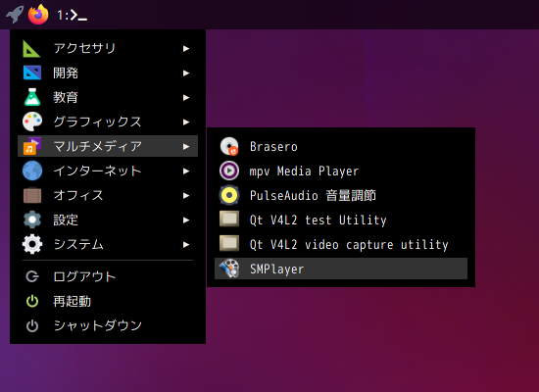Viewport: 539px width, 392px height.
Task: Click the インターネット globe icon
Action: pyautogui.click(x=32, y=171)
